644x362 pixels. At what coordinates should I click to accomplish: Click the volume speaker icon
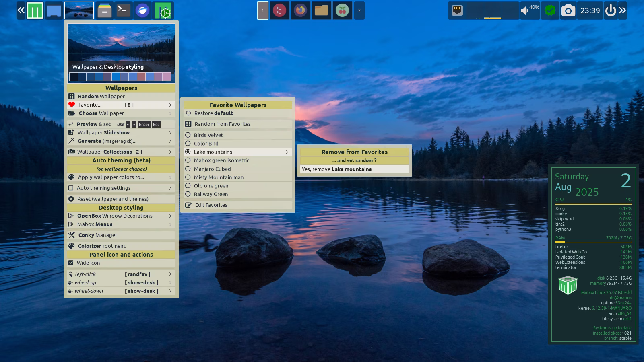tap(524, 11)
